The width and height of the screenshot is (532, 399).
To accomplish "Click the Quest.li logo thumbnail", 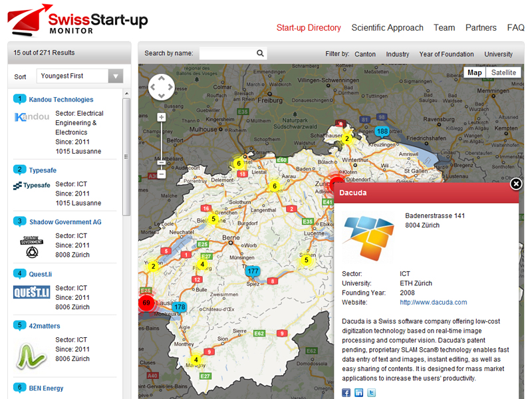I will (x=31, y=292).
